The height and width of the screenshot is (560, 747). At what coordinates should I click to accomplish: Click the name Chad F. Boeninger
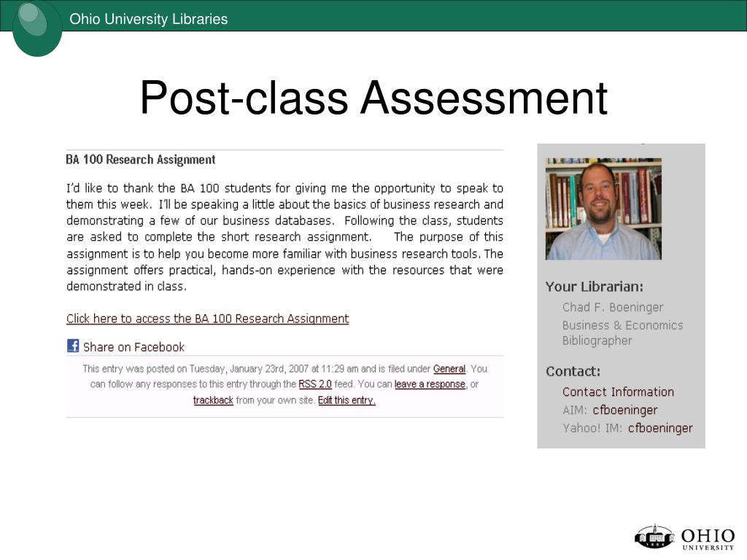(x=613, y=308)
